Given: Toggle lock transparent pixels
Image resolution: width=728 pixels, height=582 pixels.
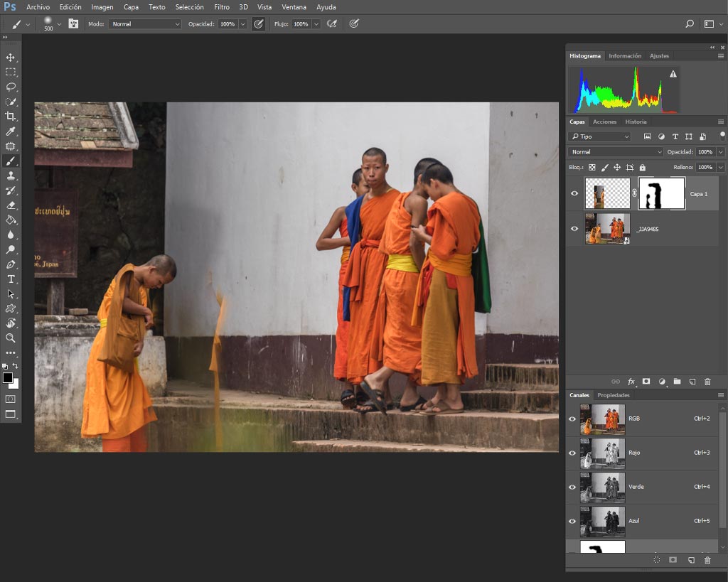Looking at the screenshot, I should (x=592, y=168).
